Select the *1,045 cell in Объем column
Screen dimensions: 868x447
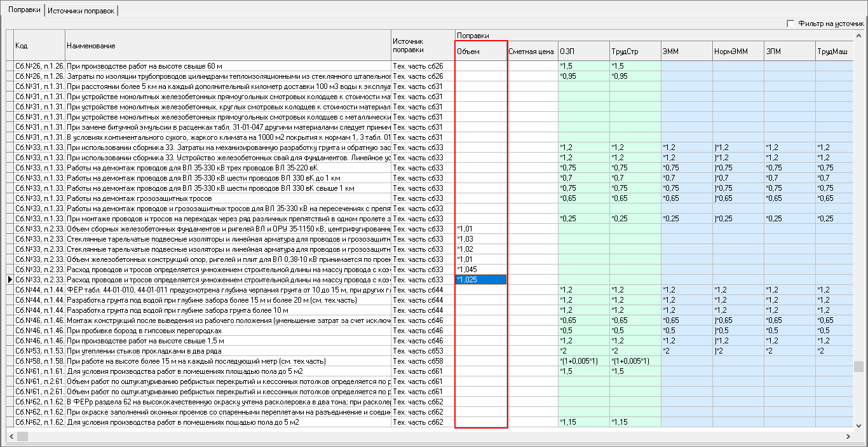click(x=481, y=270)
